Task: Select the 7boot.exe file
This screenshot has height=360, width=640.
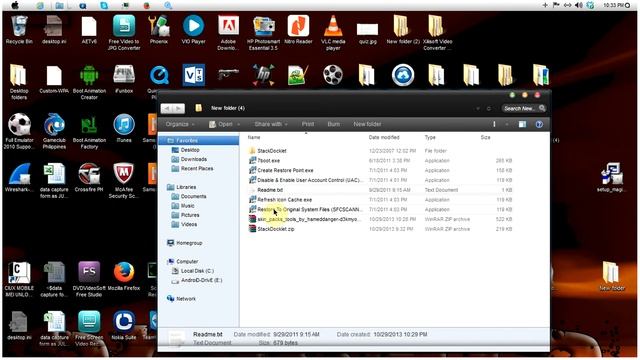Action: 380,160
